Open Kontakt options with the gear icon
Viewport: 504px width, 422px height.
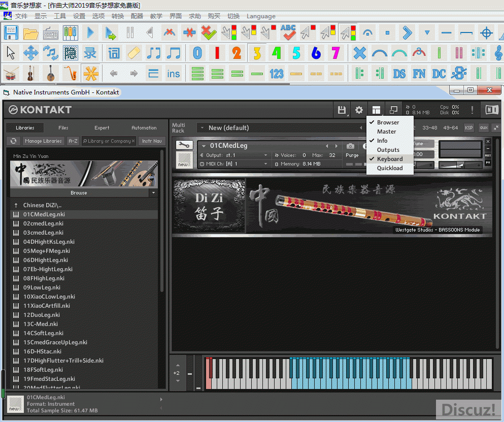(x=359, y=110)
